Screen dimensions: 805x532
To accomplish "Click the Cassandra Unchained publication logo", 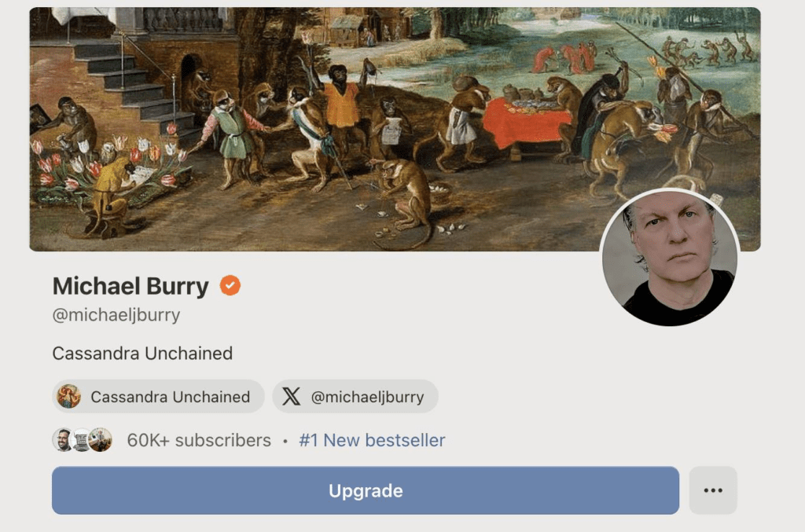I will pos(69,397).
